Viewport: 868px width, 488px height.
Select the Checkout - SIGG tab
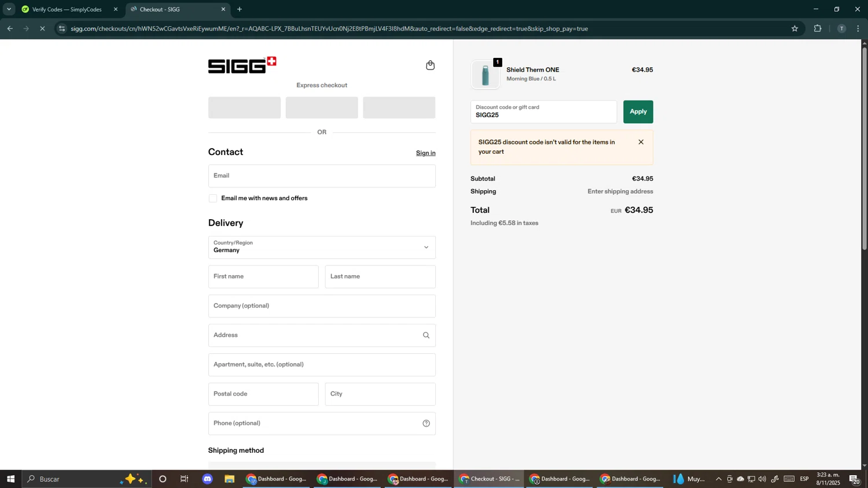coord(176,9)
